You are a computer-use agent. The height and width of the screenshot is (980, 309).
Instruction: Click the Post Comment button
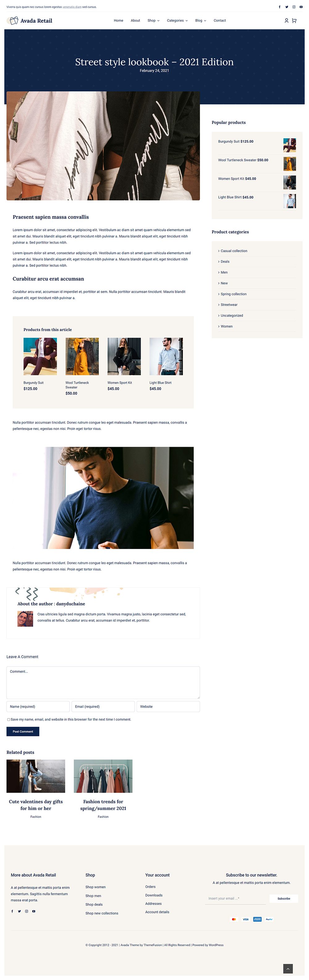point(23,731)
